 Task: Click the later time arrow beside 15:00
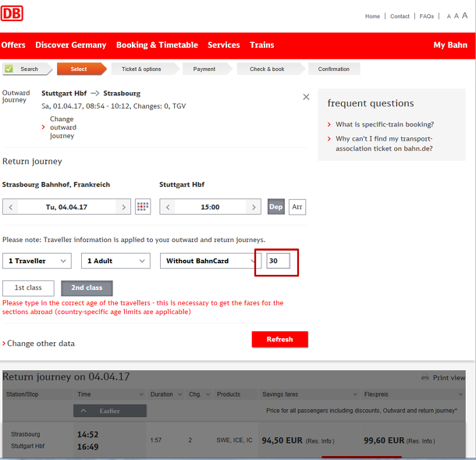click(254, 207)
